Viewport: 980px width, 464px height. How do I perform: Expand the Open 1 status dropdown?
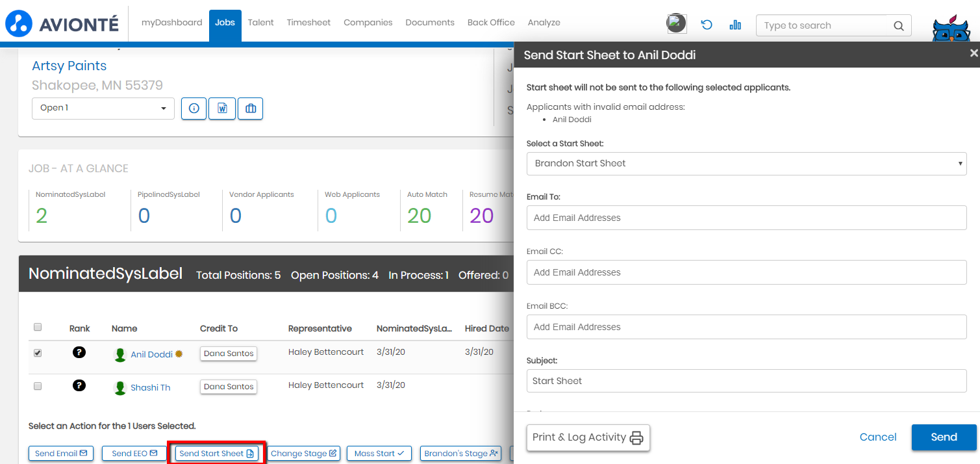(103, 109)
